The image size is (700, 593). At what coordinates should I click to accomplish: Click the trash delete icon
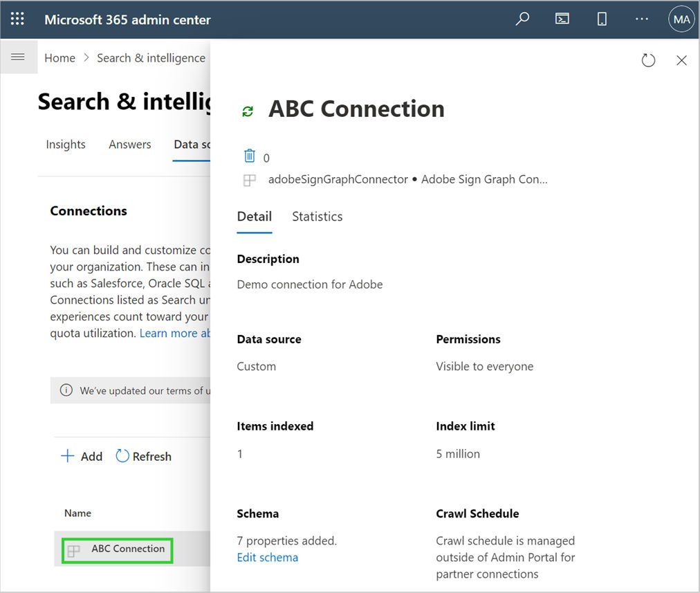250,156
